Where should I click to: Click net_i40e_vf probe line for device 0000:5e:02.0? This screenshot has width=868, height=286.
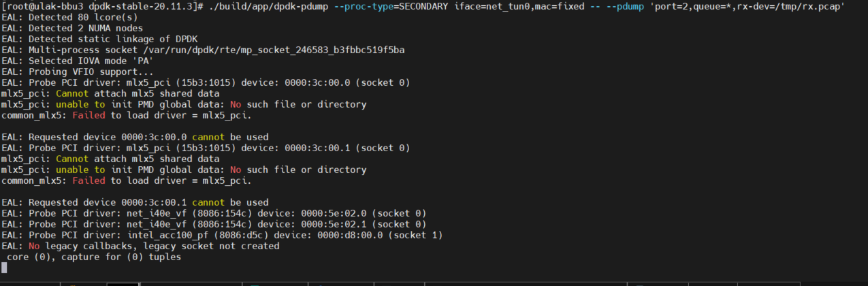214,213
